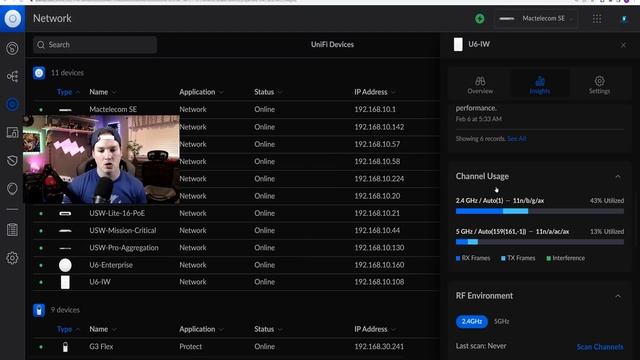Open the Dashboard icon in sidebar
640x360 pixels.
(x=12, y=48)
